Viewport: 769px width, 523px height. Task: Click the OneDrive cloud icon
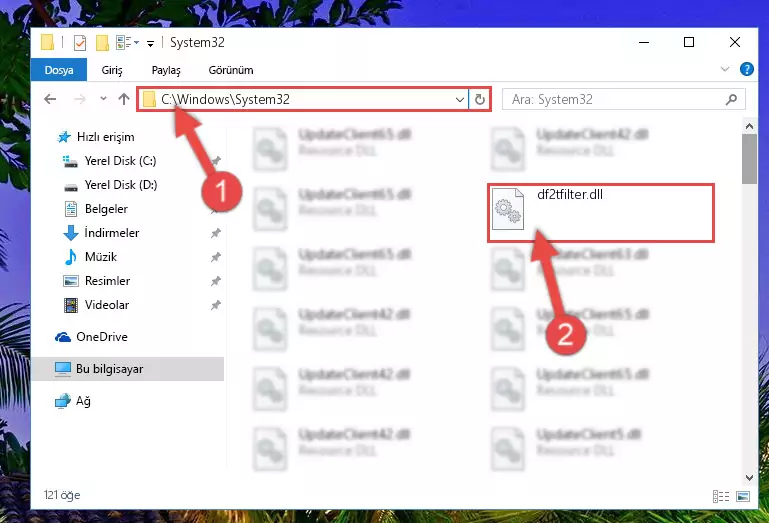[63, 337]
